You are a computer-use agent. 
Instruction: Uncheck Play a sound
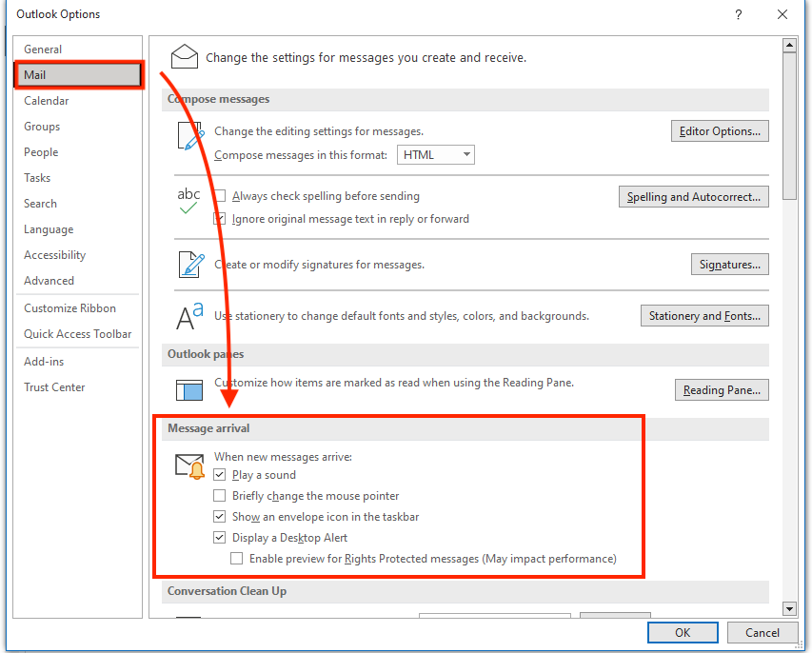pos(220,474)
